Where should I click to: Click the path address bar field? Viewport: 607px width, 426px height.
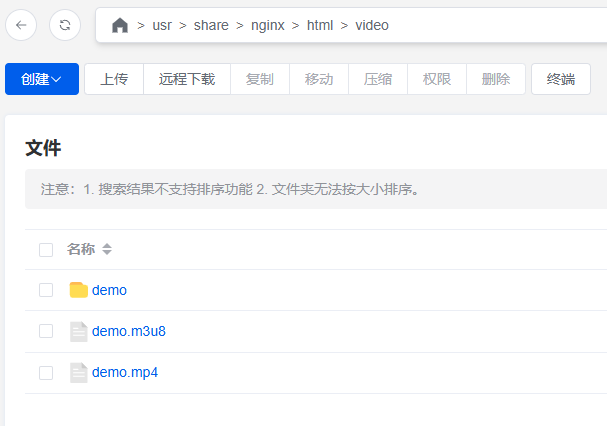pos(352,25)
